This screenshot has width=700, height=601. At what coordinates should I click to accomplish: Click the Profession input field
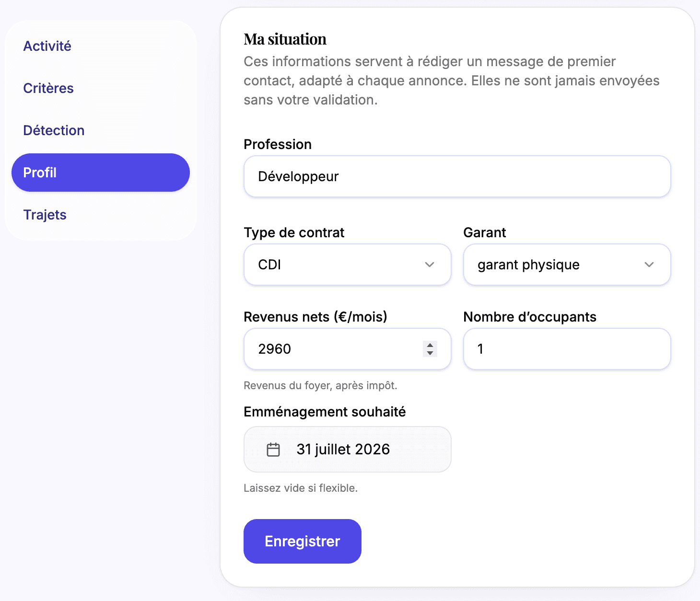click(x=457, y=176)
